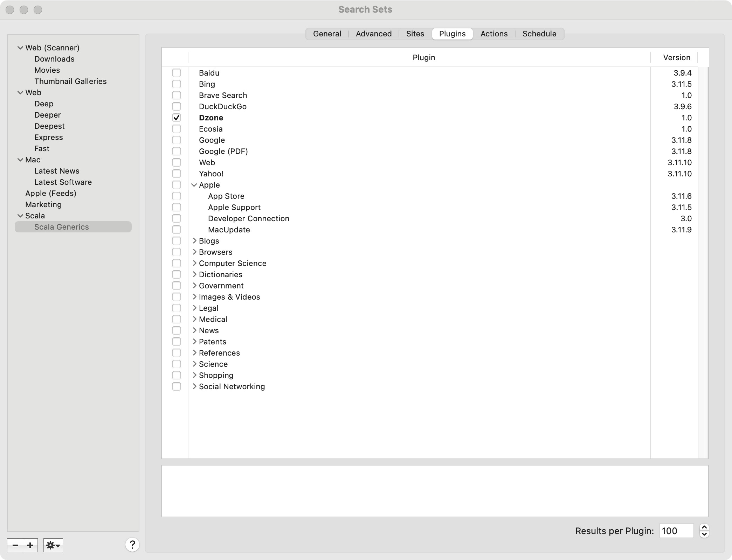
Task: Enable the Baidu plugin checkbox
Action: (x=177, y=73)
